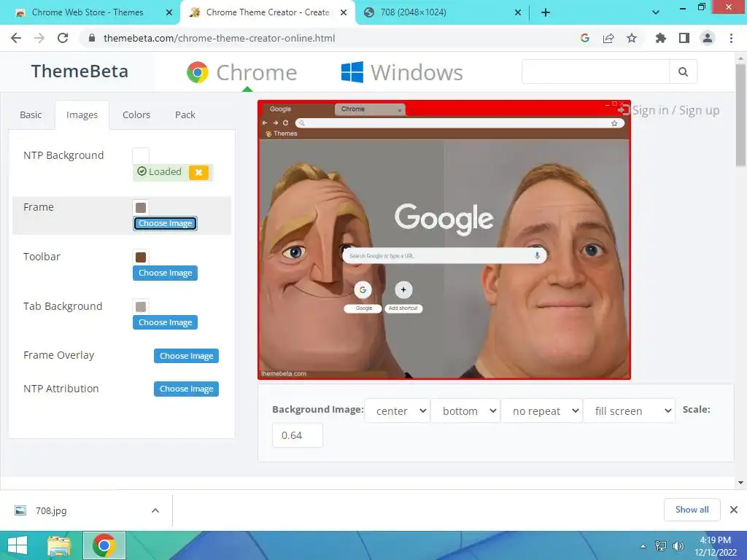This screenshot has width=747, height=560.
Task: Click the new tab plus button
Action: [546, 13]
